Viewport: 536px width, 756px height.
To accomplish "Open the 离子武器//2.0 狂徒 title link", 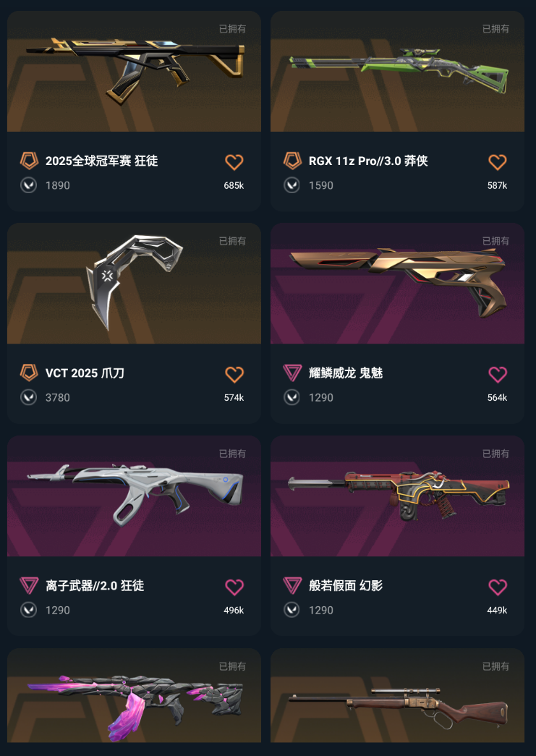I will 95,586.
